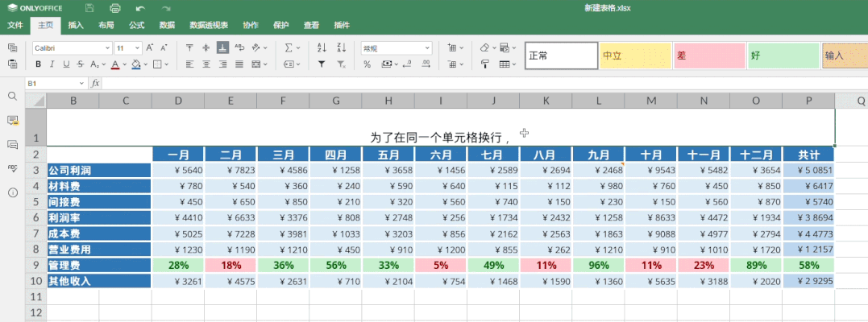This screenshot has width=868, height=322.
Task: Click the Undo arrow icon
Action: tap(140, 8)
